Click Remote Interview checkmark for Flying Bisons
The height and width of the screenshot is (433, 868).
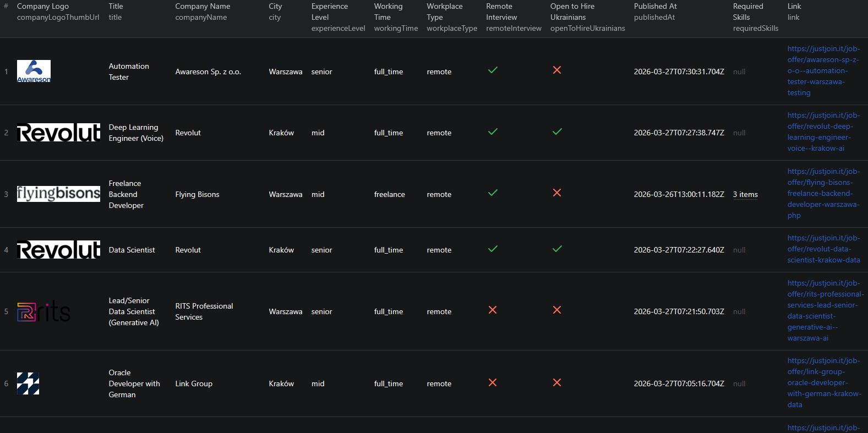(x=493, y=193)
